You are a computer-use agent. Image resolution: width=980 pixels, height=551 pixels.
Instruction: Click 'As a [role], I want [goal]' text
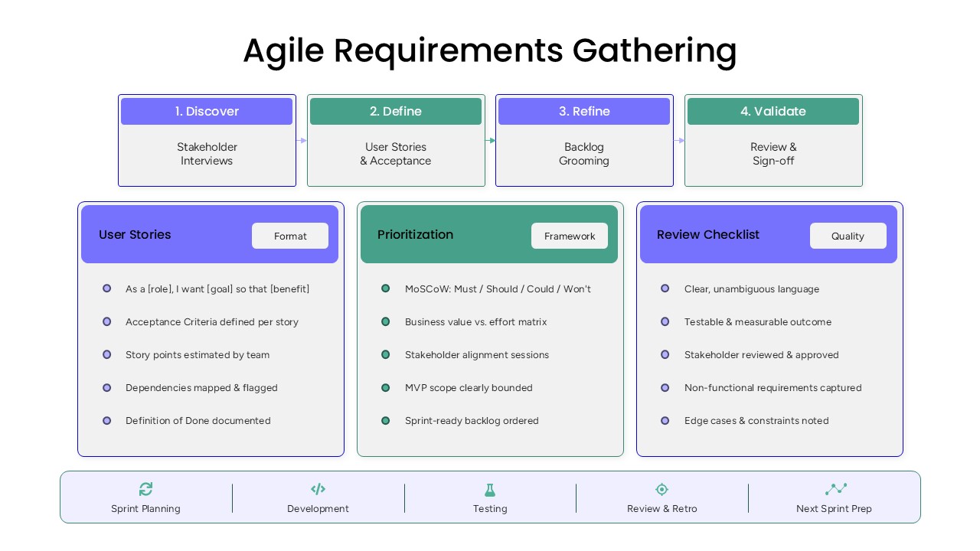(217, 289)
